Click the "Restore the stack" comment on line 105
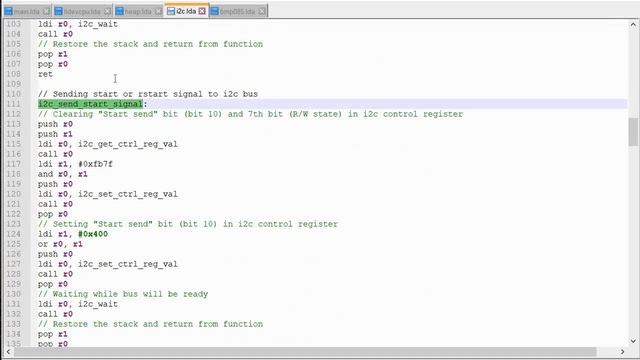Image resolution: width=640 pixels, height=360 pixels. (150, 44)
